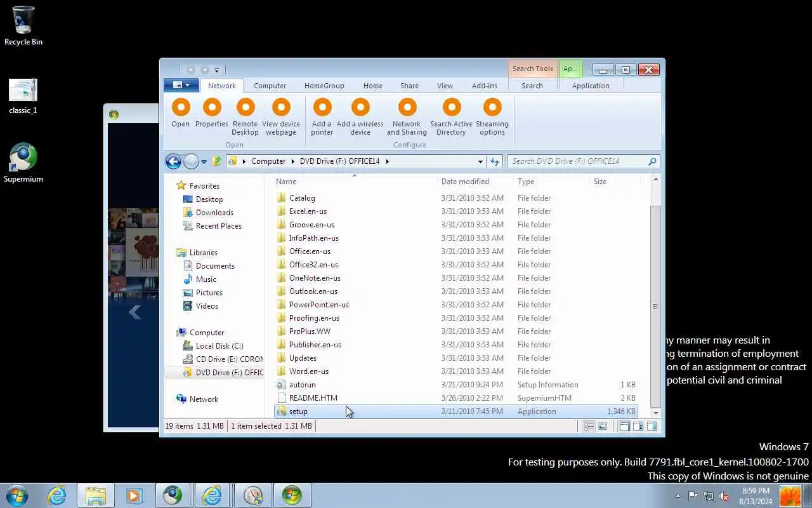Select the Excel.en-us folder
Viewport: 812px width, 508px height.
(455, 211)
